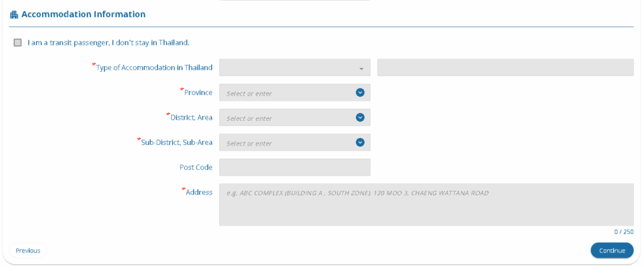
Task: Tick the transit passenger checkbox
Action: click(18, 43)
